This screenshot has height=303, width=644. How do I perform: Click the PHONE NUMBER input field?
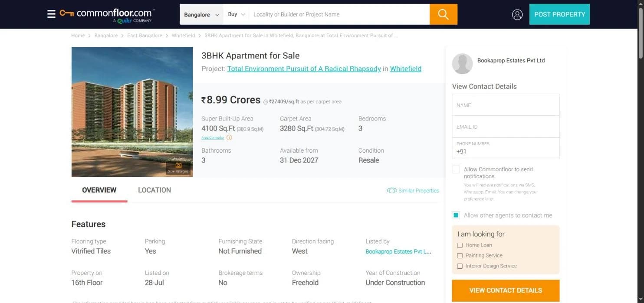pos(506,148)
